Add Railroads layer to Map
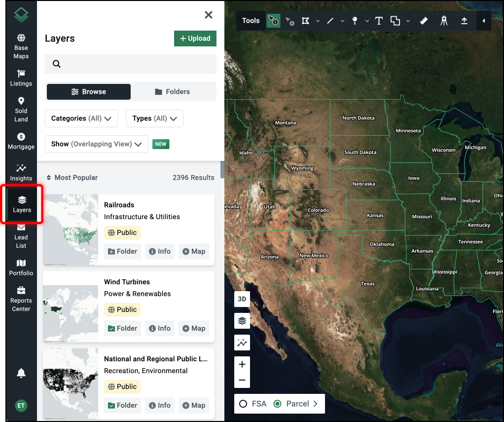The width and height of the screenshot is (504, 422). pos(194,251)
